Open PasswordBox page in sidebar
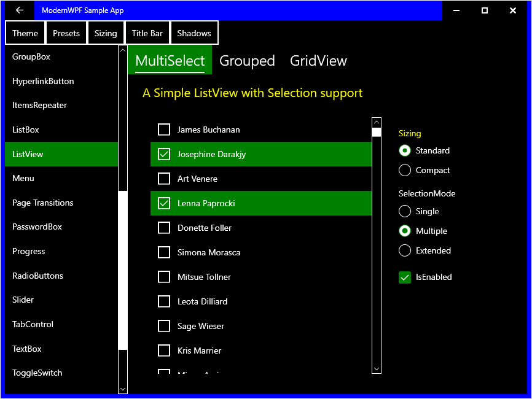 coord(61,227)
